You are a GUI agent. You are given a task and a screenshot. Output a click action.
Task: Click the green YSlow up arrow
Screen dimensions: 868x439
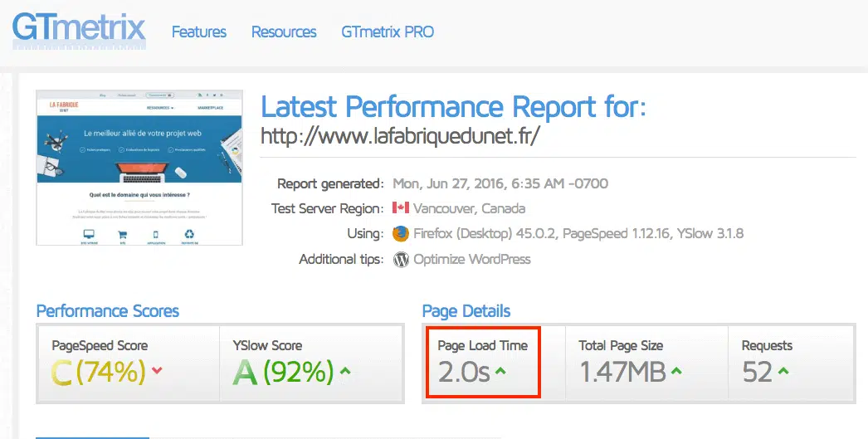(x=345, y=370)
